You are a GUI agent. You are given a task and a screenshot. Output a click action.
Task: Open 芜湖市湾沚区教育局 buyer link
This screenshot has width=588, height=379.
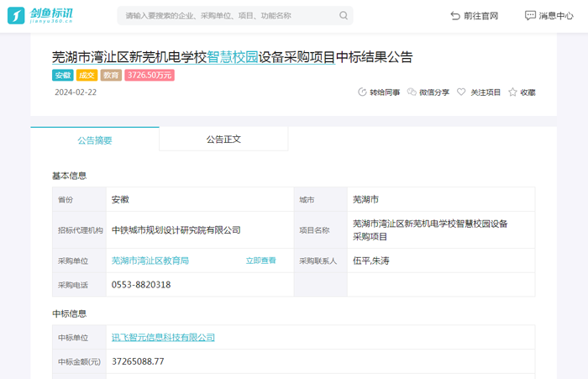click(x=150, y=261)
